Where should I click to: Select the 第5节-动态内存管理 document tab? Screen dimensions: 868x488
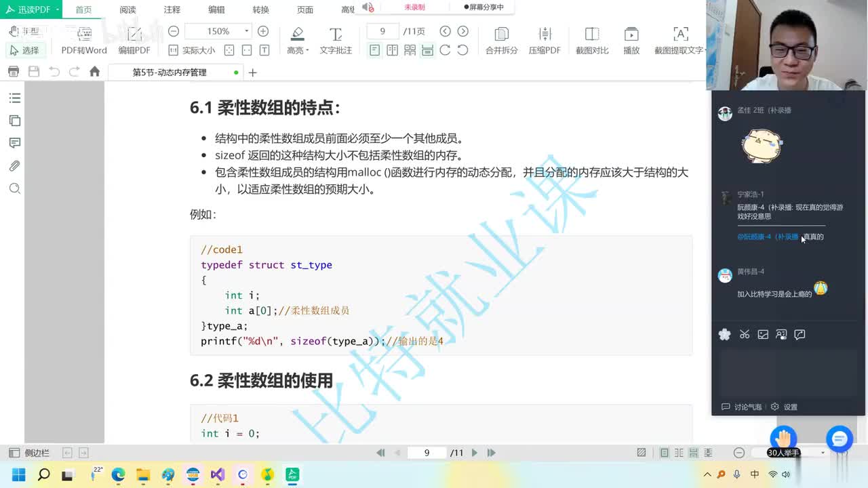click(175, 73)
